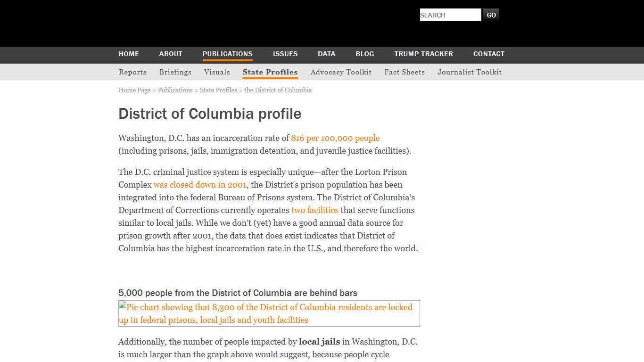The image size is (644, 362).
Task: Select the Briefings subnavigation link
Action: (175, 72)
